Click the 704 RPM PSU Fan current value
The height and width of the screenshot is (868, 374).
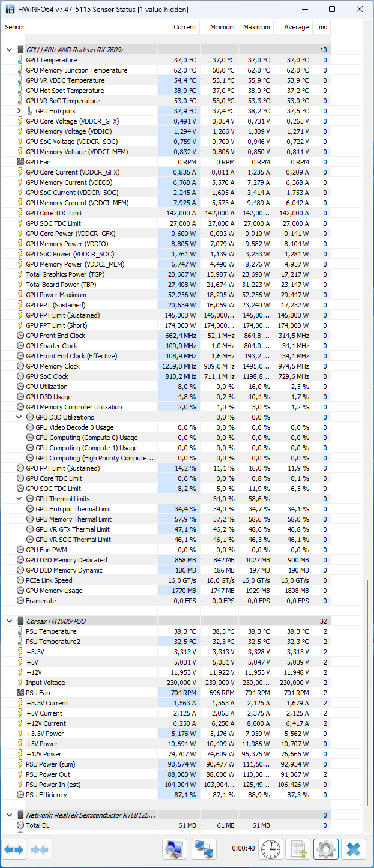pos(182,693)
